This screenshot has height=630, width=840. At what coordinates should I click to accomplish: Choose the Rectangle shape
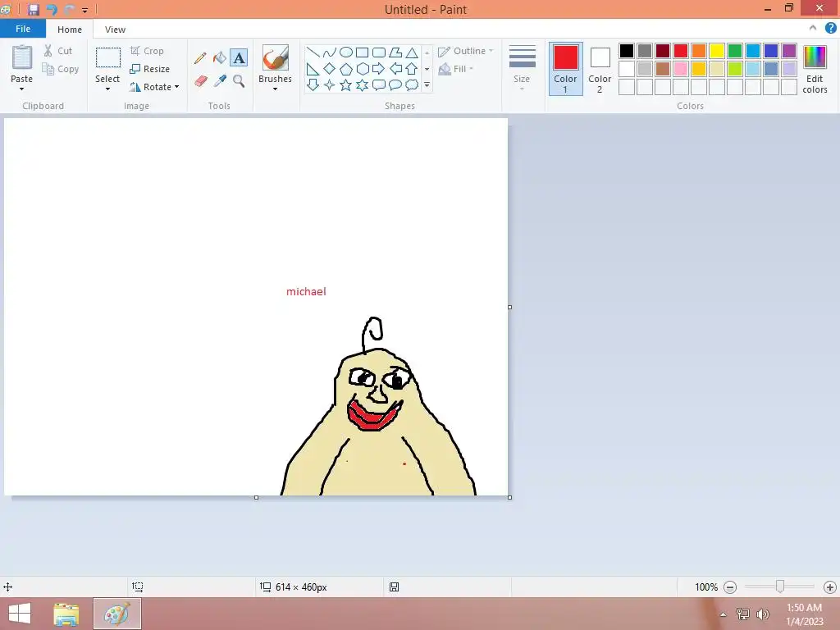(x=362, y=52)
